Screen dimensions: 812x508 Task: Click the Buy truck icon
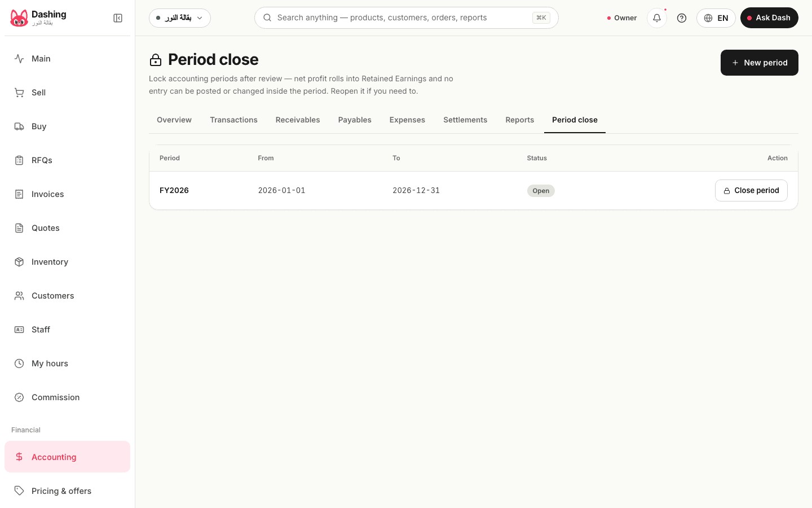click(19, 126)
